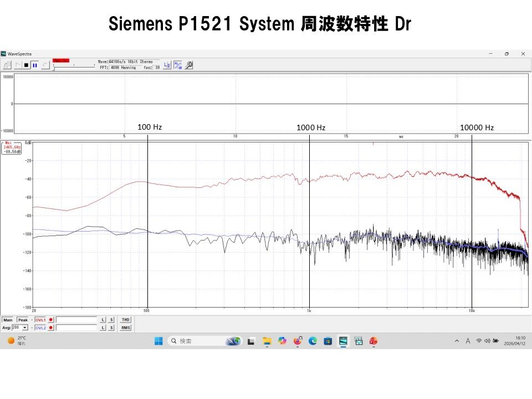Click the OVL1 name input field
The image size is (532, 399).
click(76, 320)
